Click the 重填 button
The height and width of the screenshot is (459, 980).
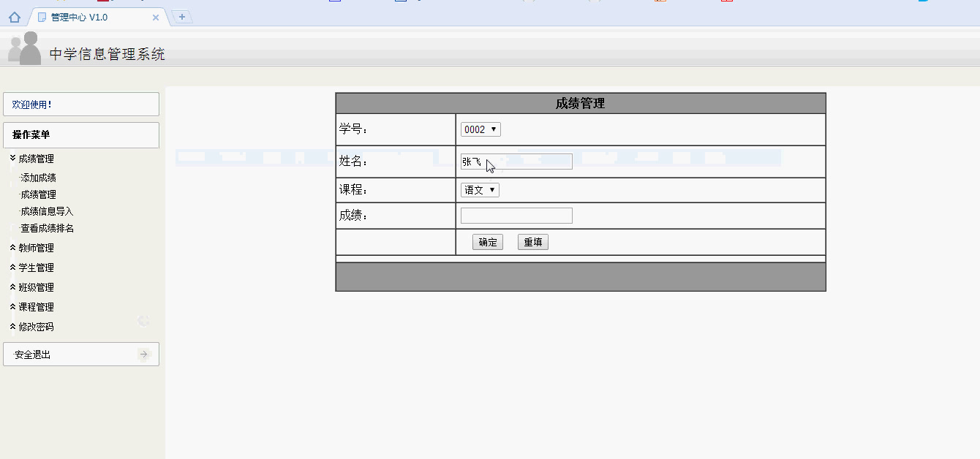532,241
